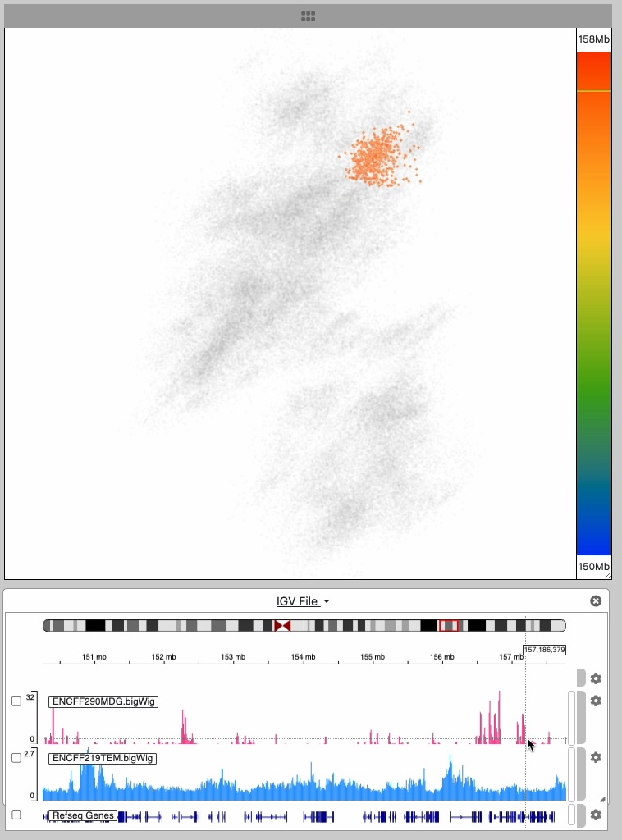Screen dimensions: 622x840
Task: Select the Refseq Genes track checkbox
Action: [16, 815]
